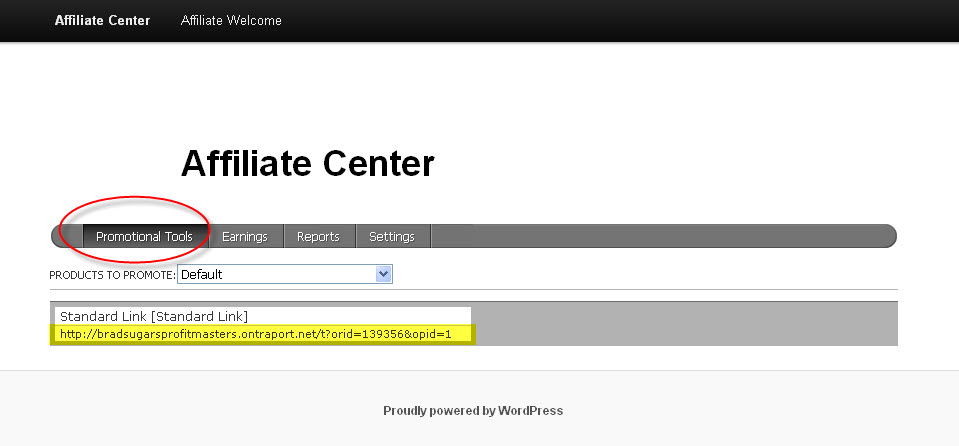
Task: Click the large Affiliate Center page heading
Action: tap(307, 163)
